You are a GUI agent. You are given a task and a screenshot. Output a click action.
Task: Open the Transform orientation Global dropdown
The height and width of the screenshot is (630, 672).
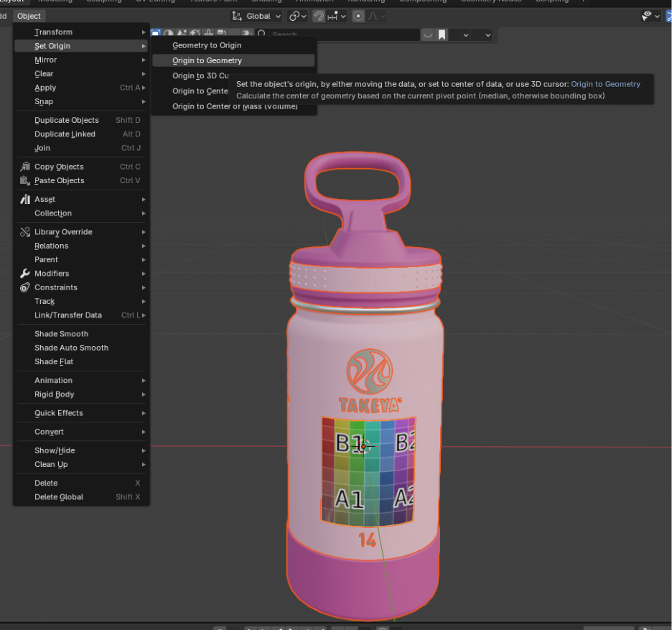tap(256, 17)
